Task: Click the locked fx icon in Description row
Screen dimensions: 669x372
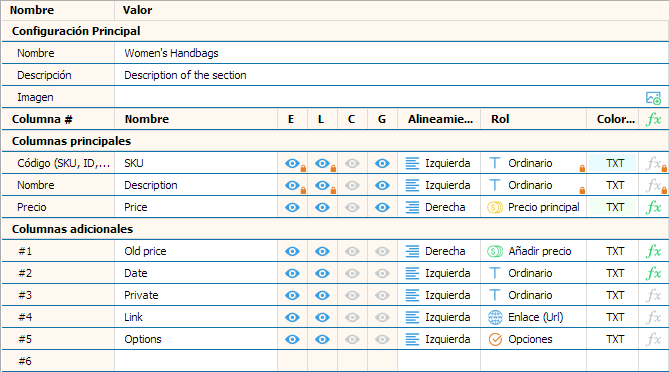Action: click(654, 185)
